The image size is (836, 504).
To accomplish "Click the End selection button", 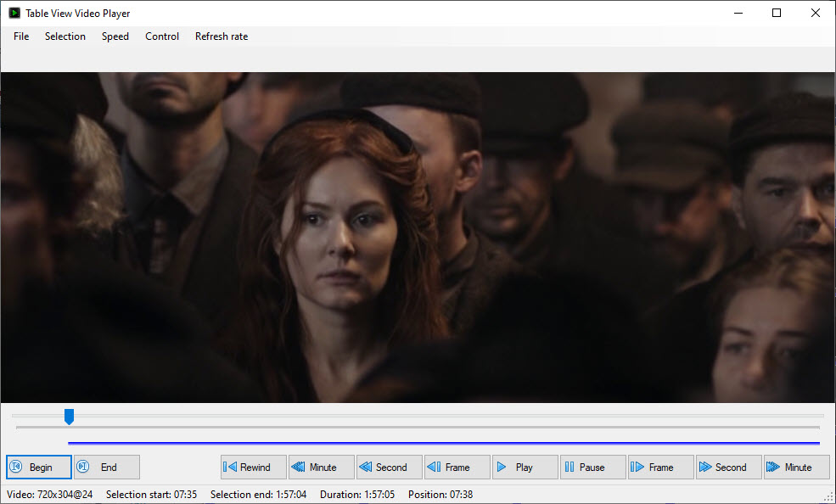I will click(x=107, y=468).
